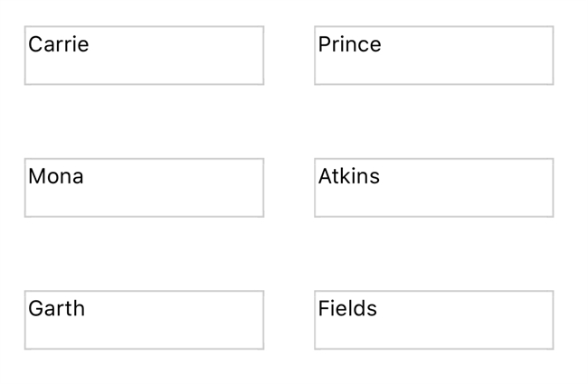Focus the text box containing Fields
The width and height of the screenshot is (588, 384).
tap(433, 319)
